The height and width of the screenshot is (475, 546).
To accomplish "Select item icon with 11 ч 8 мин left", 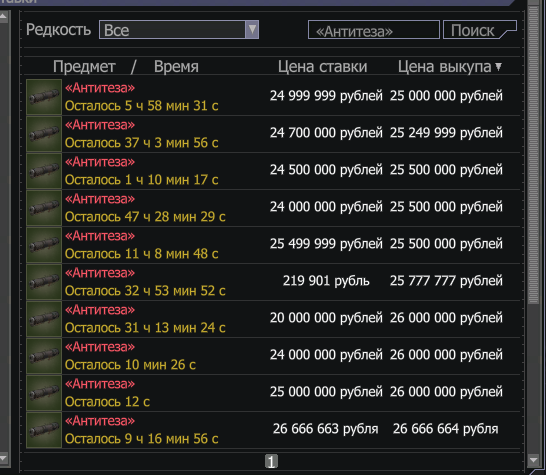I will tap(44, 245).
